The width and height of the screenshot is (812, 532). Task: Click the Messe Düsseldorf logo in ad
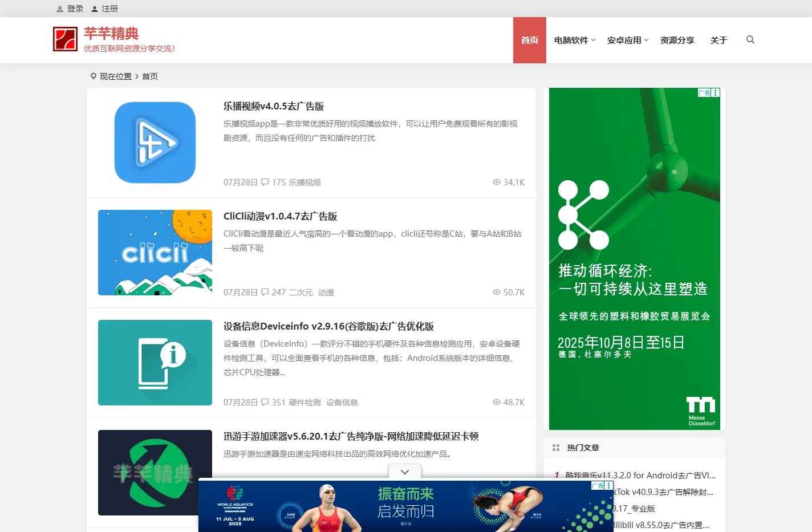pyautogui.click(x=701, y=412)
